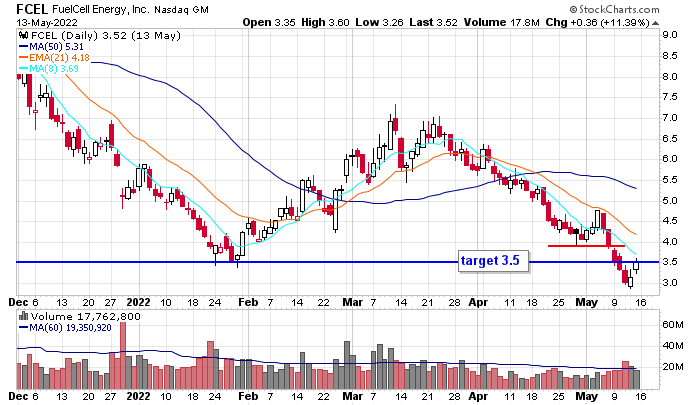Click the 7.0 price axis label
Screen dimensions: 700x405
coord(670,118)
